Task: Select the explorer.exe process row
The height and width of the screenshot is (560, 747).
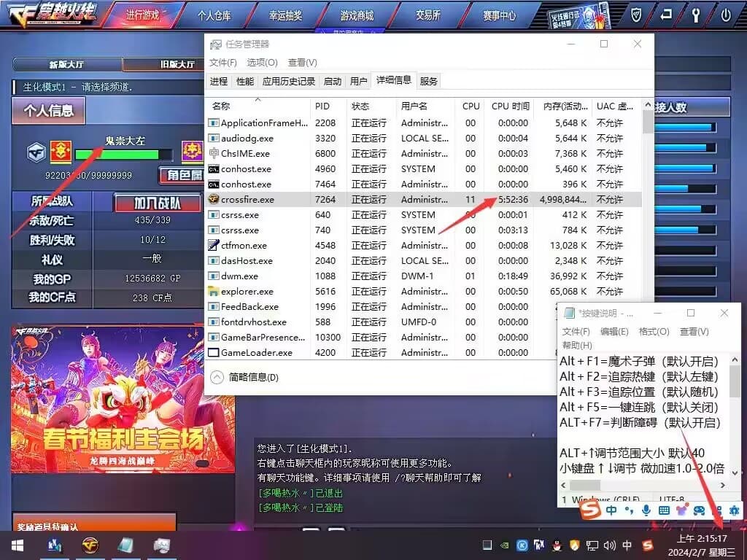Action: 424,292
